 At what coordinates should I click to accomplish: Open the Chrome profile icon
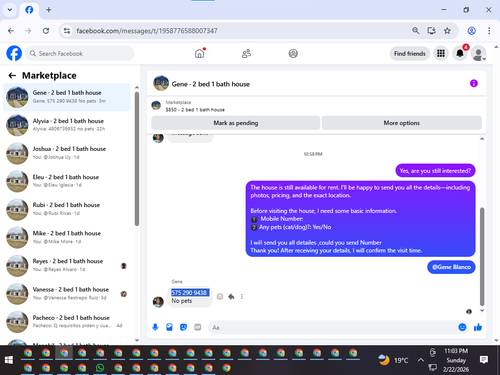point(471,31)
